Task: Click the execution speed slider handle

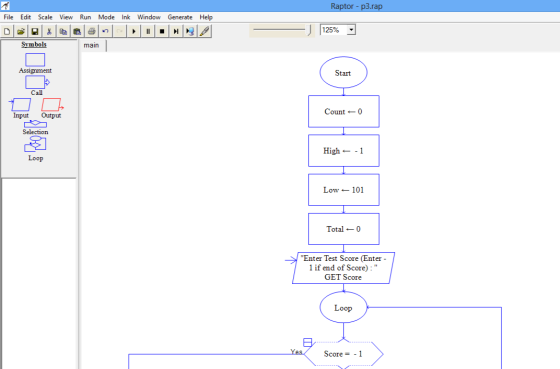Action: tap(310, 31)
